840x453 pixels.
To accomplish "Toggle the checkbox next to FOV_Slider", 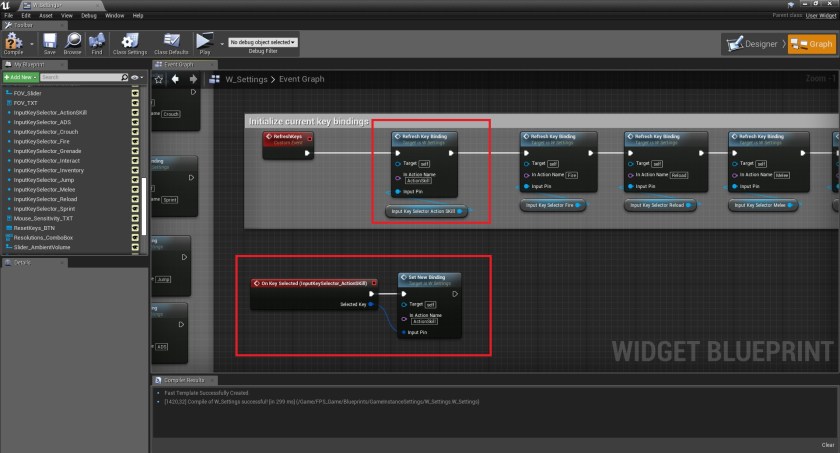I will (x=135, y=92).
